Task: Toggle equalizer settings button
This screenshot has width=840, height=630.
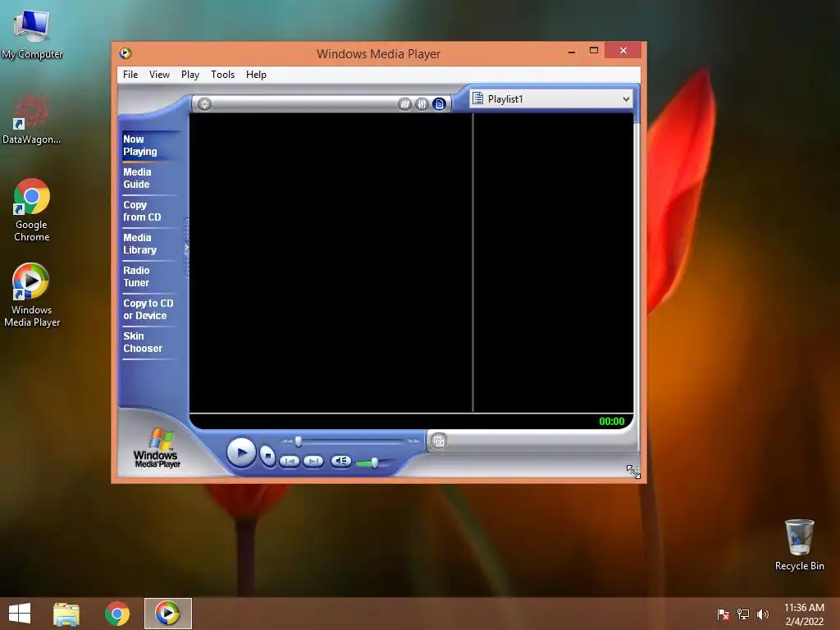Action: (x=422, y=104)
